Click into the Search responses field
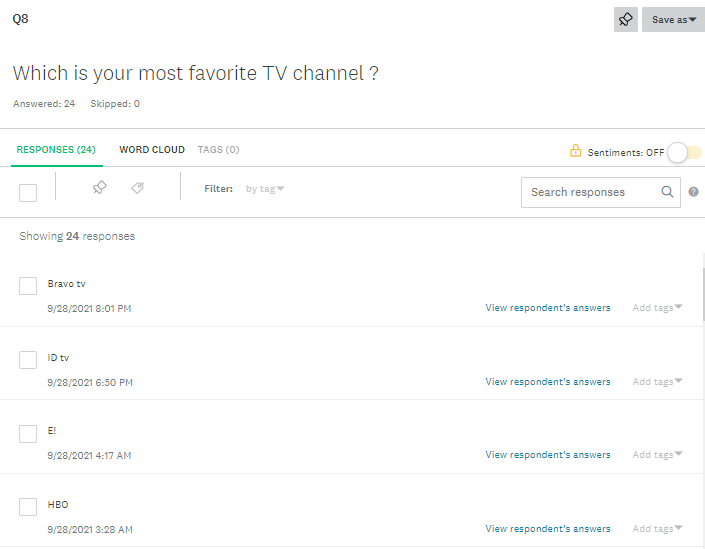 [x=590, y=192]
